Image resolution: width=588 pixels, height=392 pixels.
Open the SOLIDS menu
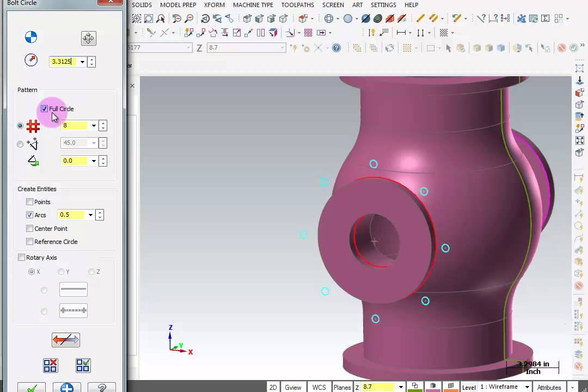(x=142, y=5)
